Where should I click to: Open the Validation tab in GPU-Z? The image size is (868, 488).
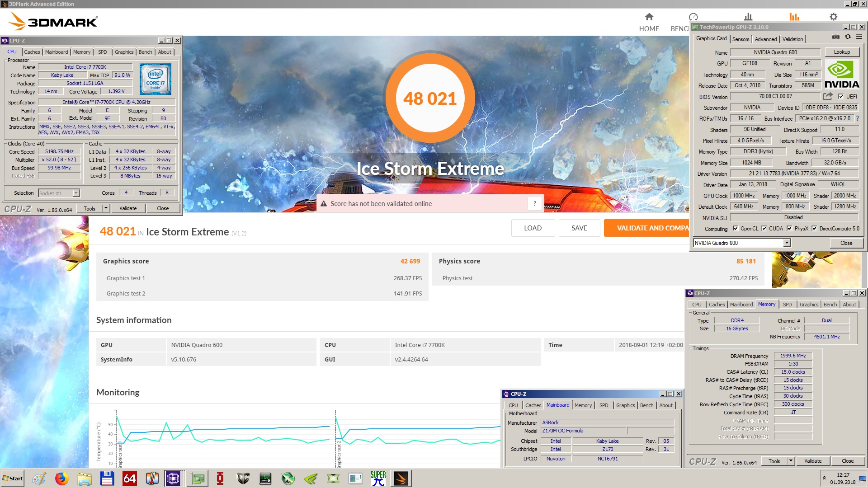[x=793, y=39]
